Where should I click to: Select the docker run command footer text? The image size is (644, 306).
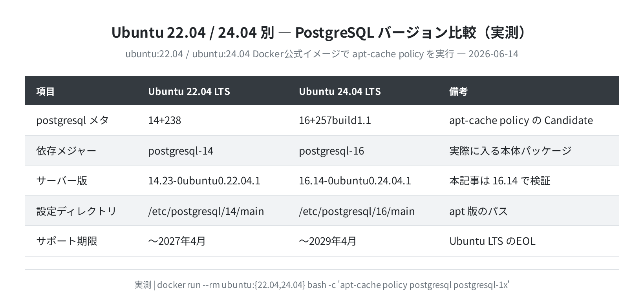[x=322, y=285]
